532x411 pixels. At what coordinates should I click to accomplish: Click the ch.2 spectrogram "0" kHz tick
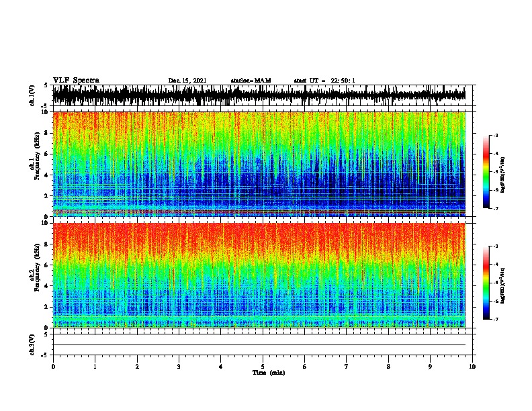click(47, 328)
